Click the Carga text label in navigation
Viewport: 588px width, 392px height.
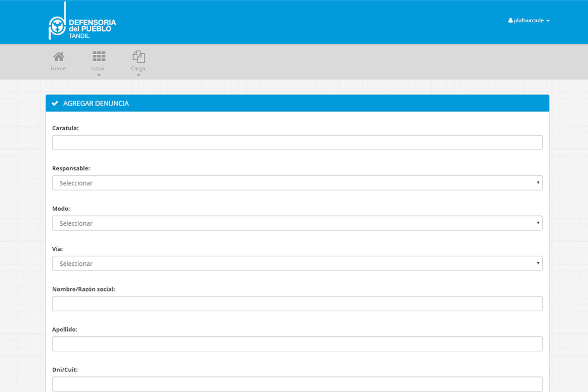[138, 68]
